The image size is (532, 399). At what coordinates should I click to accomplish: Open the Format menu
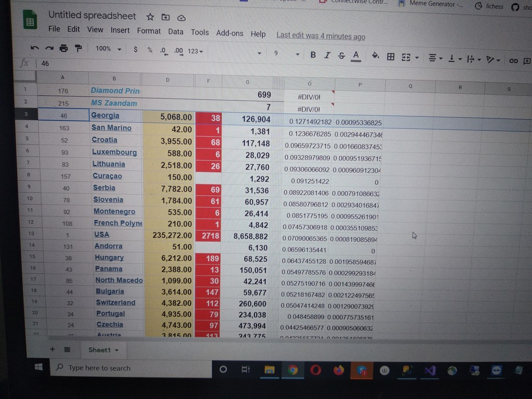tap(149, 31)
